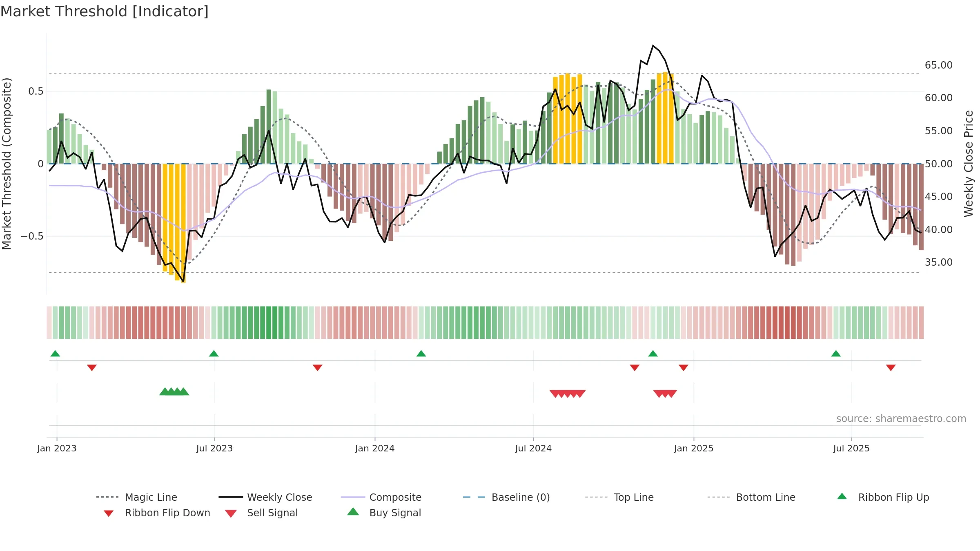Screen dimensions: 980x551
Task: Select the ribbon flip up marker just before Jul 2025
Action: point(836,353)
